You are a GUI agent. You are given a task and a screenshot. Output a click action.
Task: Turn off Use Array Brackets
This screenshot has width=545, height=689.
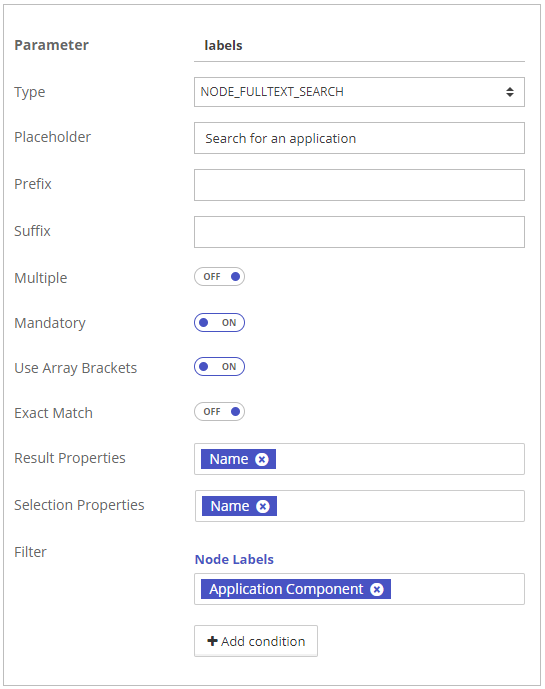(219, 366)
